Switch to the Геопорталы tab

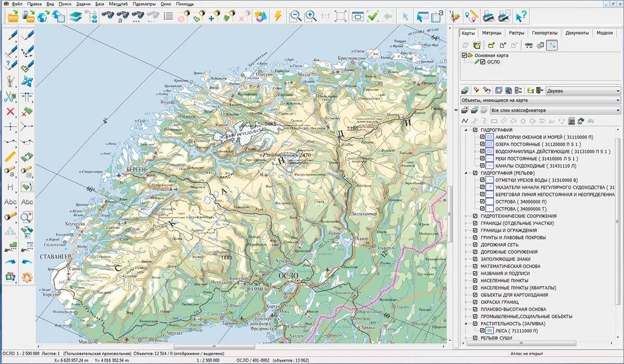click(544, 33)
